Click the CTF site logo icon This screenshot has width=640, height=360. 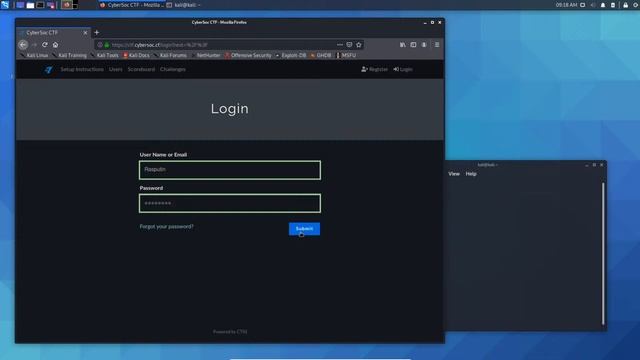pyautogui.click(x=49, y=70)
